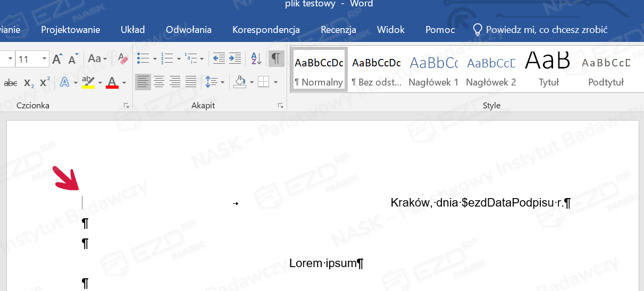Click the Text Effects outlined A icon
Screen dimensions: 644x291
[65, 82]
